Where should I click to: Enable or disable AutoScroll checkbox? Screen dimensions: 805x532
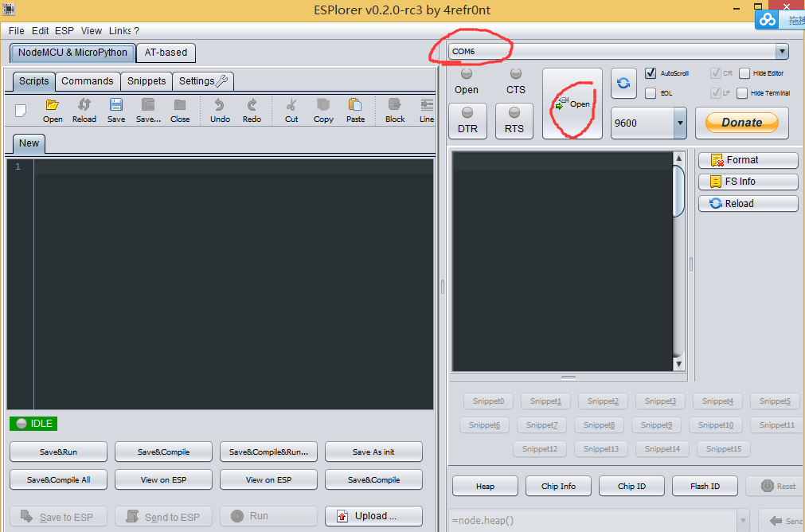coord(651,73)
